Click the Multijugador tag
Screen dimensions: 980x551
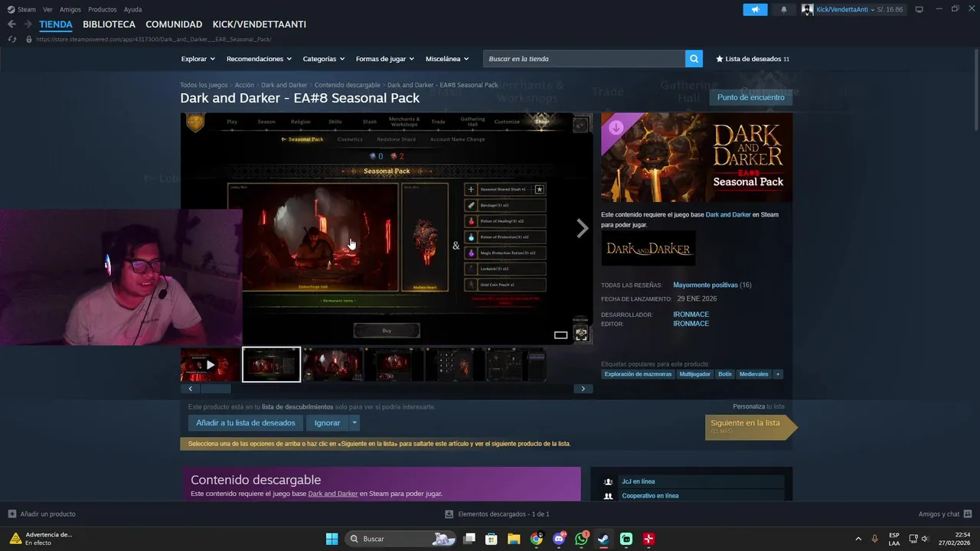click(694, 374)
